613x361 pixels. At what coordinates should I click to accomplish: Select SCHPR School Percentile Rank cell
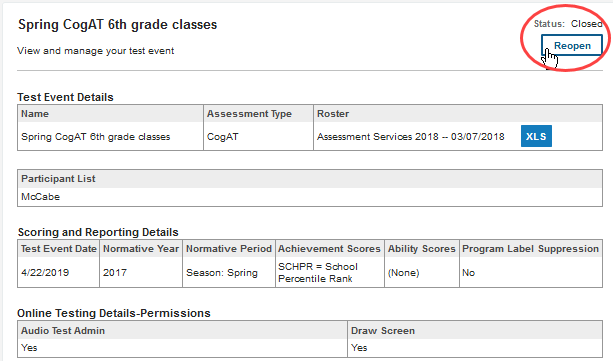coord(318,273)
